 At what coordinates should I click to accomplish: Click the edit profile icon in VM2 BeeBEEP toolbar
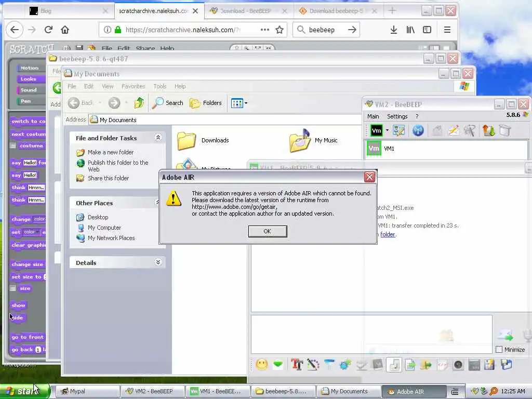pyautogui.click(x=398, y=130)
